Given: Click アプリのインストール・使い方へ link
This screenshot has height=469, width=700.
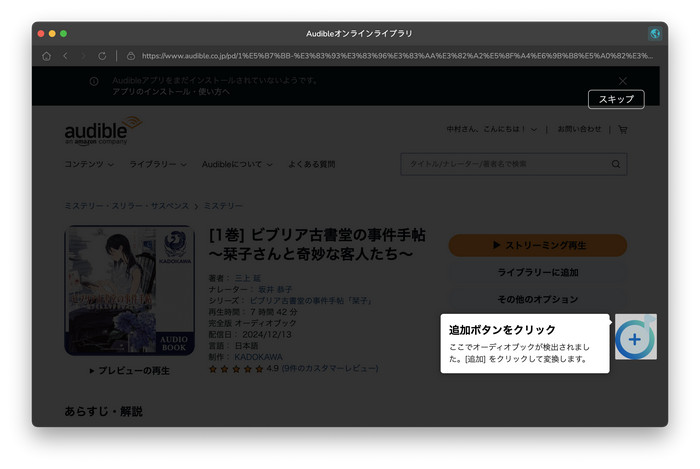Looking at the screenshot, I should [171, 91].
